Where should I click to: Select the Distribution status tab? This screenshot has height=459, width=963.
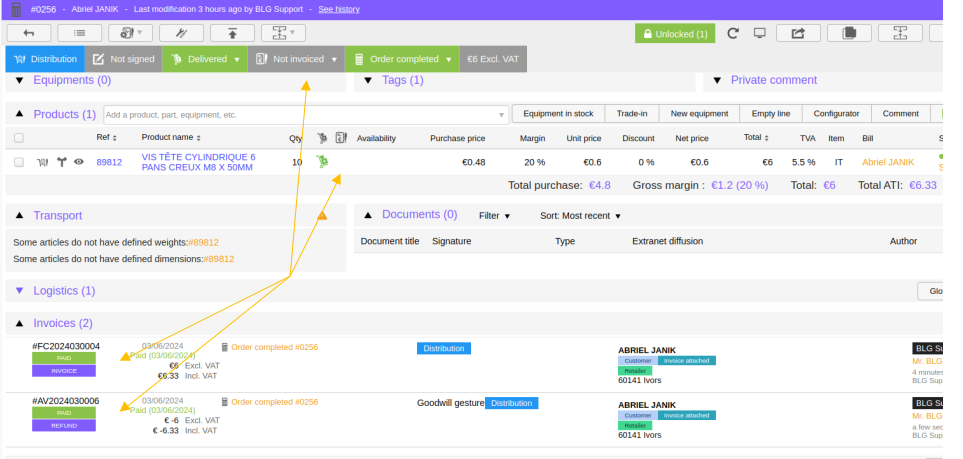tap(45, 59)
